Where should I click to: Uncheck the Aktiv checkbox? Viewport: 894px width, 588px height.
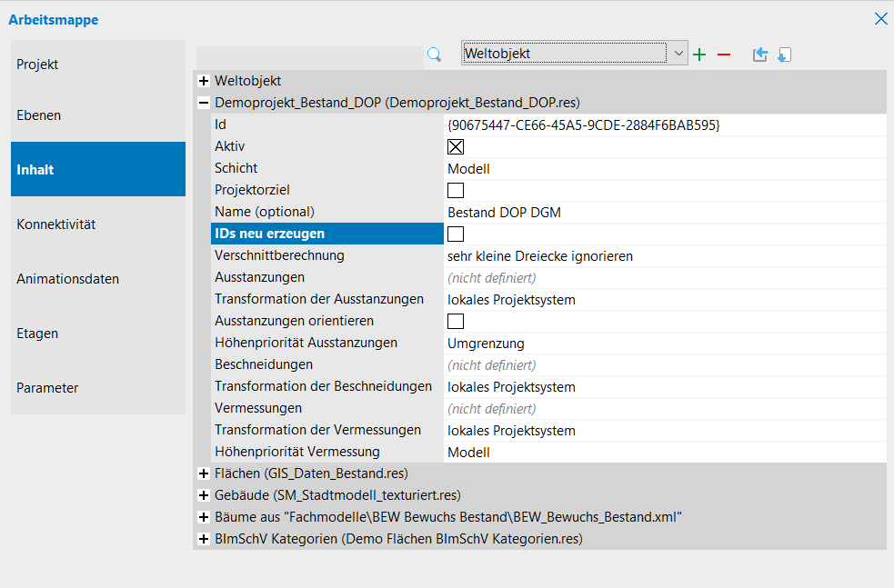456,147
